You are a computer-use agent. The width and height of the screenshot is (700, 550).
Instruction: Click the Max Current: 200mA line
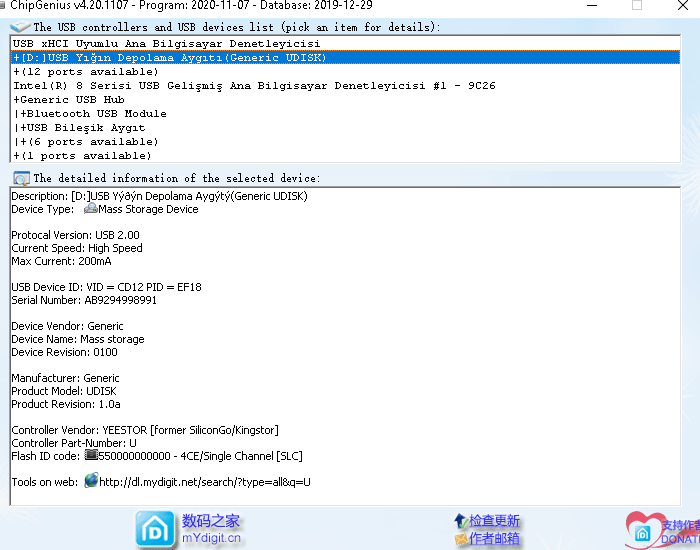coord(61,261)
